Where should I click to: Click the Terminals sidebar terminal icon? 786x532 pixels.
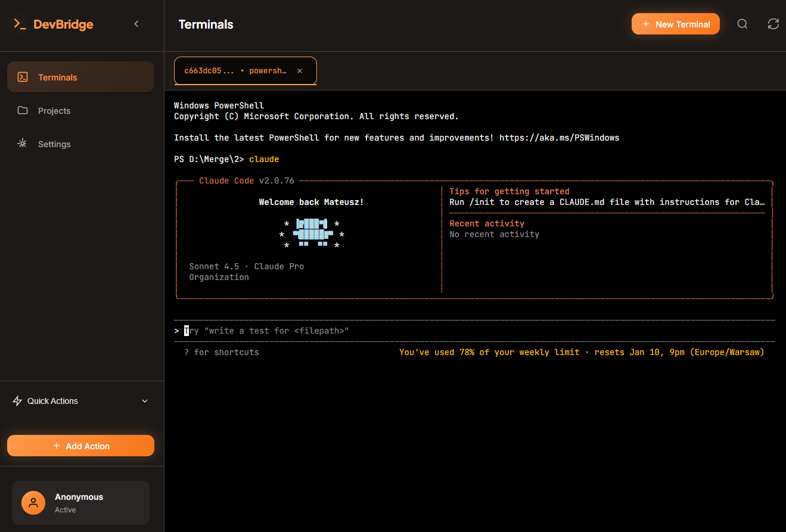pos(23,77)
